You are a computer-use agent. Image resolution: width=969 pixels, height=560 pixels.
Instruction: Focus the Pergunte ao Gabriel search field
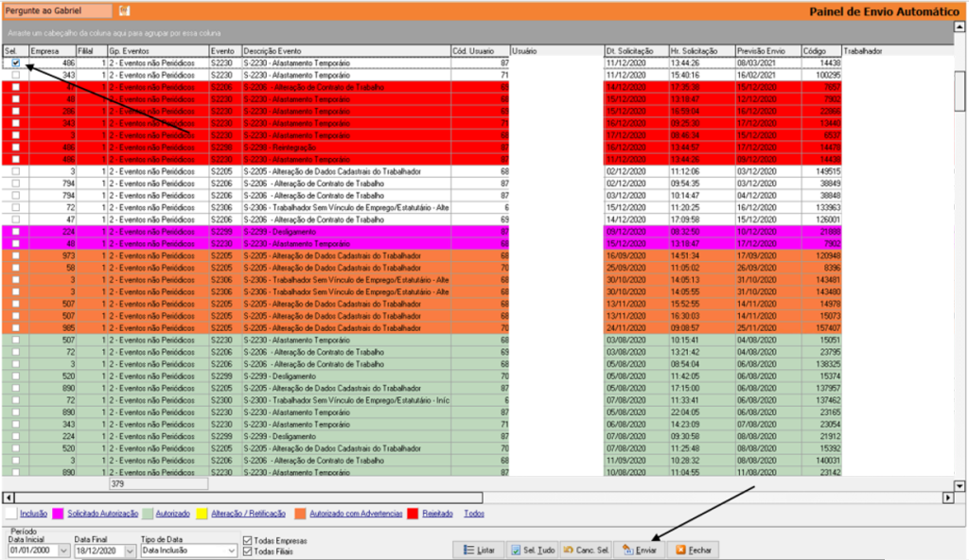pyautogui.click(x=58, y=10)
